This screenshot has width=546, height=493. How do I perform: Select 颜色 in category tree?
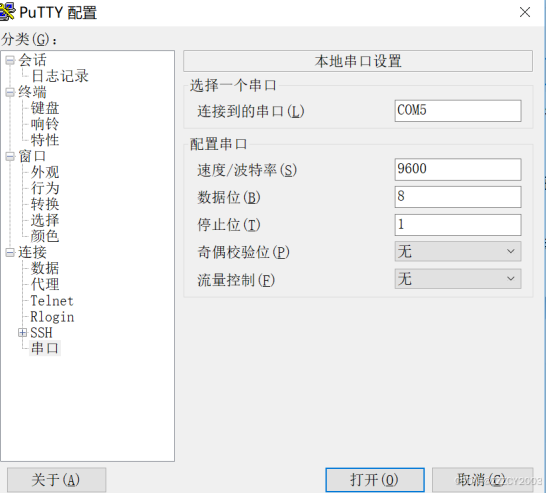45,236
